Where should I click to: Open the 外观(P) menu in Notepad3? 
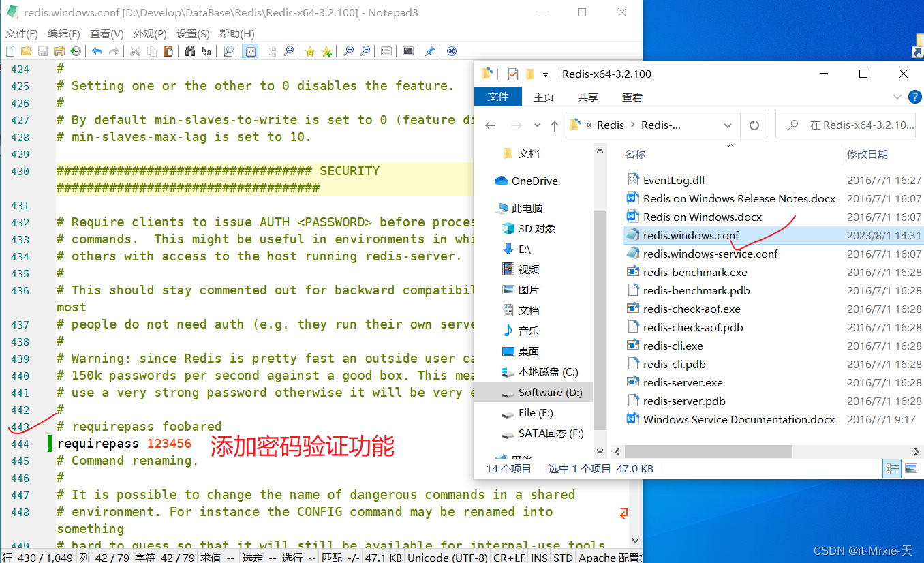click(x=150, y=33)
